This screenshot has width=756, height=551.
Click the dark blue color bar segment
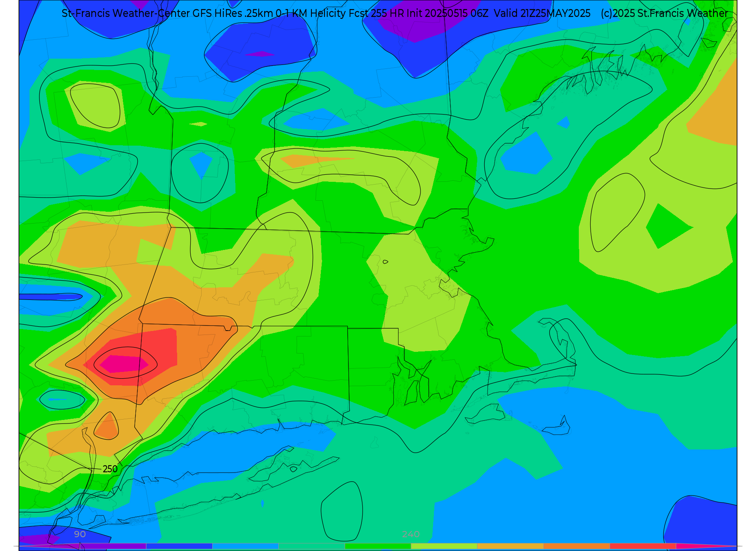pos(179,546)
